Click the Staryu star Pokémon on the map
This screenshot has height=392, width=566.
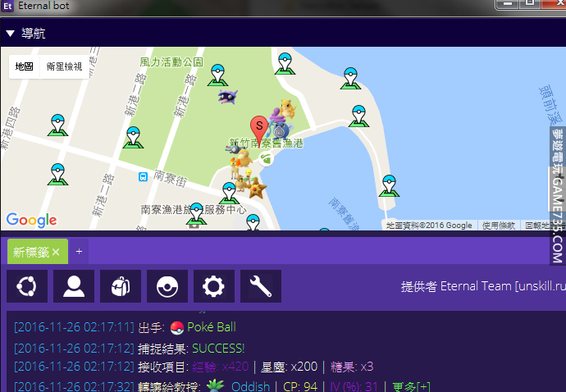click(x=257, y=188)
